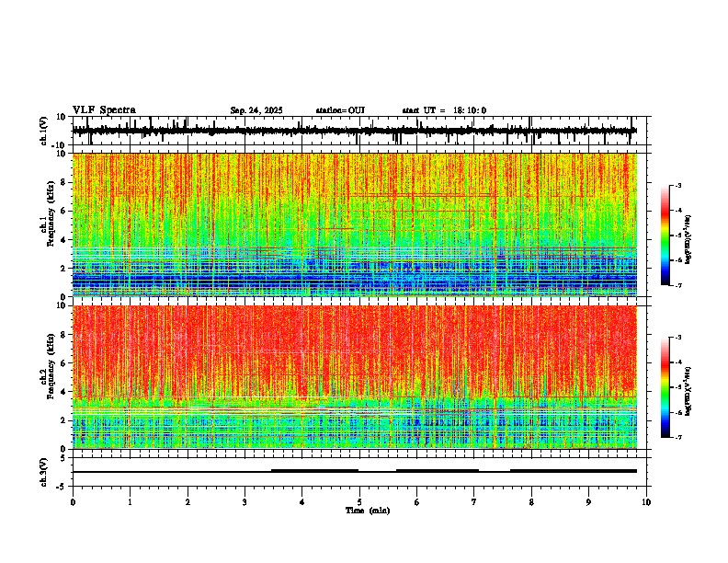Viewport: 728px width, 563px height.
Task: Click the date "Sep. 24, 2025"
Action: pos(256,110)
